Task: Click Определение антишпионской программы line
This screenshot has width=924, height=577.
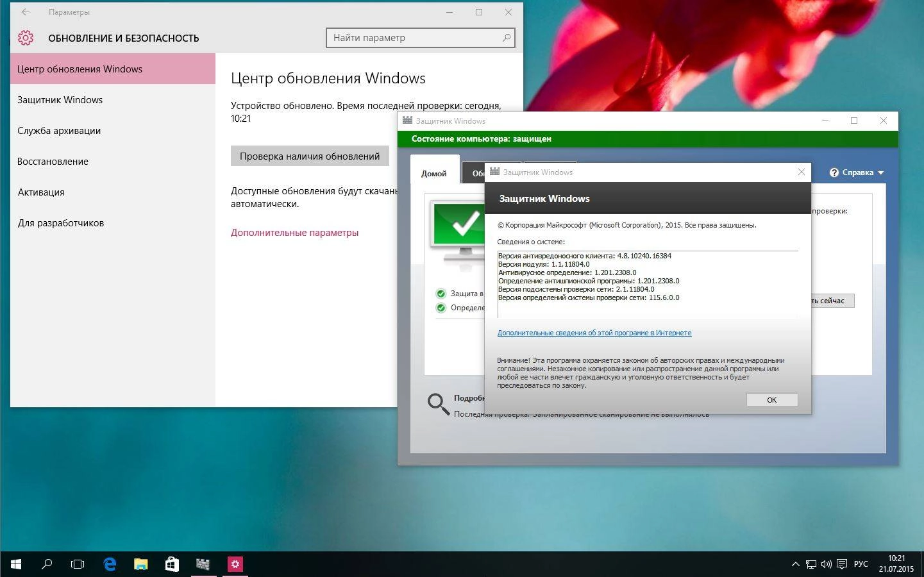Action: (x=589, y=281)
